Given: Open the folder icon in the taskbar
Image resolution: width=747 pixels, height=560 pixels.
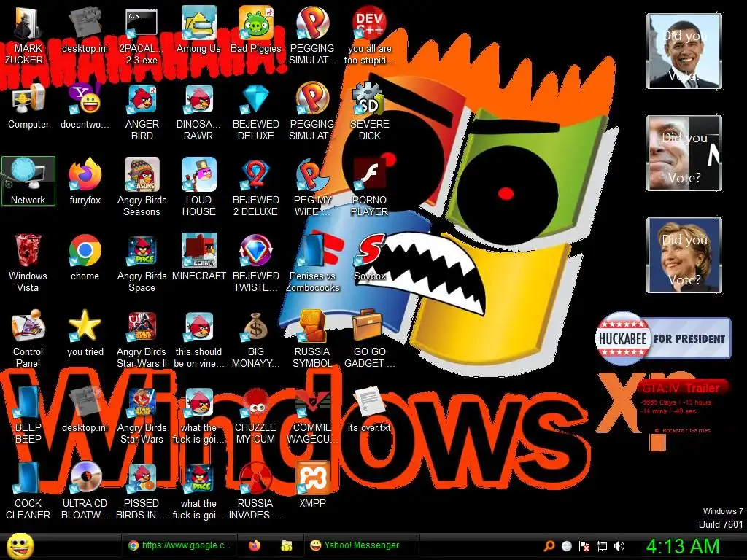Looking at the screenshot, I should click(286, 545).
